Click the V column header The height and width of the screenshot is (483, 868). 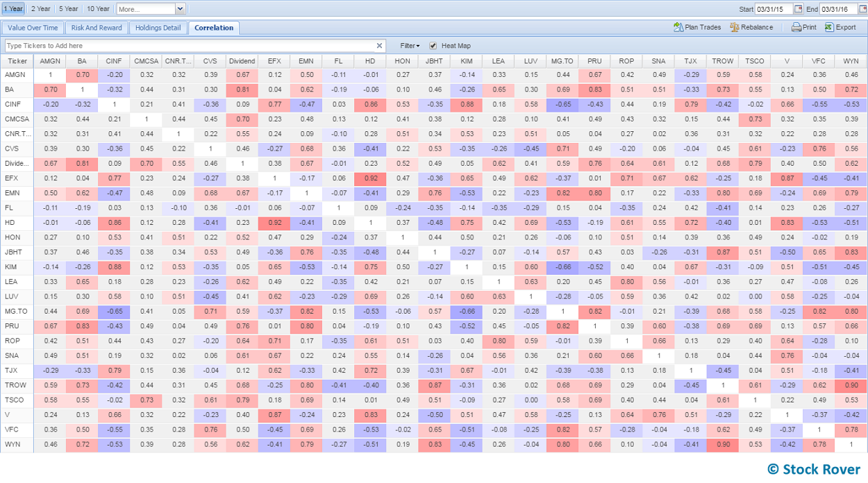pos(787,61)
